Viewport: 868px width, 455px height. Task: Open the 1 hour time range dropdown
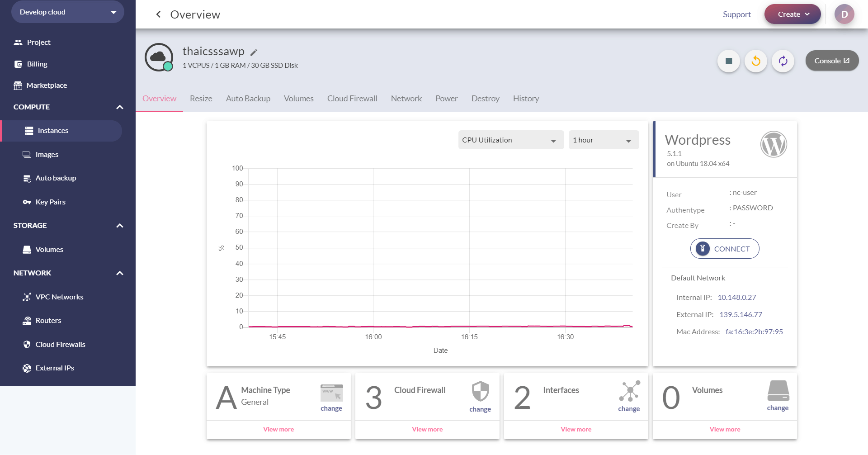click(604, 140)
